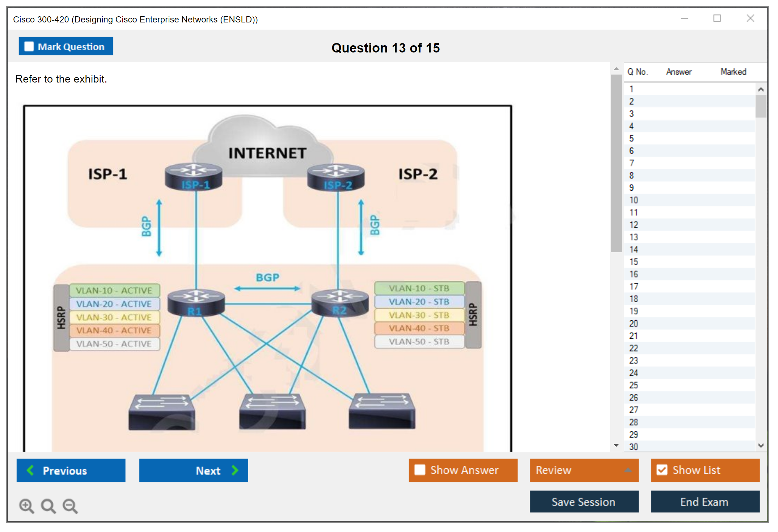Uncheck the Show List checkbox
Image resolution: width=778 pixels, height=532 pixels.
point(662,470)
